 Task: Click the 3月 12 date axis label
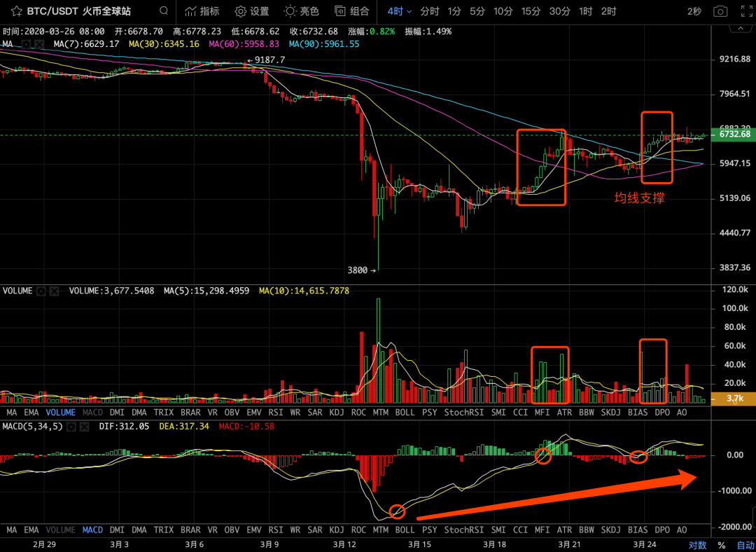(x=344, y=545)
